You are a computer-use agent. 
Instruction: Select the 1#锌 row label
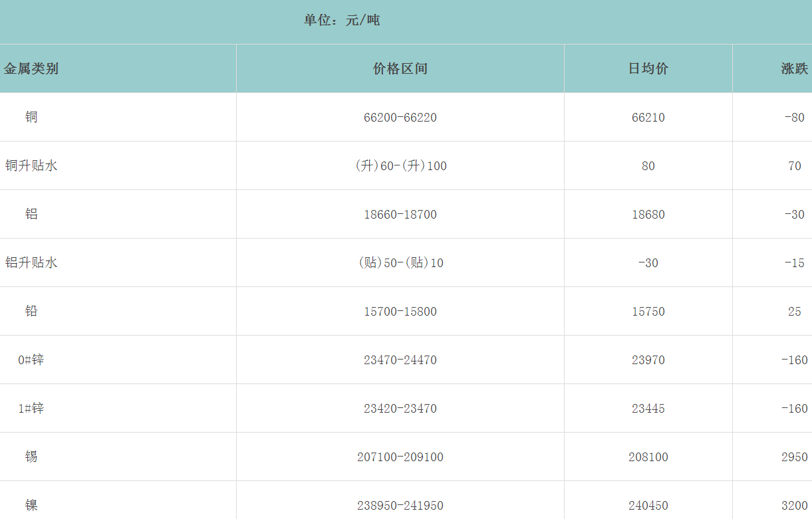[31, 408]
